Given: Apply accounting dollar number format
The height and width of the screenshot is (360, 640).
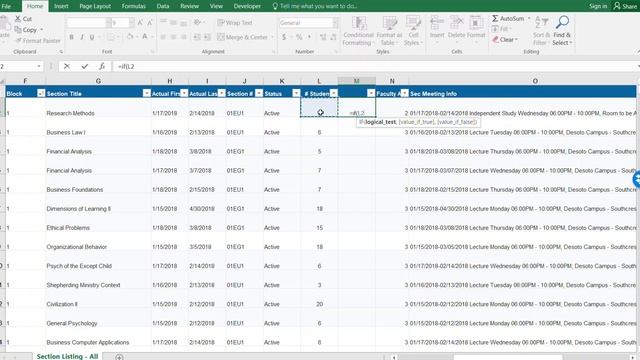Looking at the screenshot, I should pyautogui.click(x=284, y=37).
